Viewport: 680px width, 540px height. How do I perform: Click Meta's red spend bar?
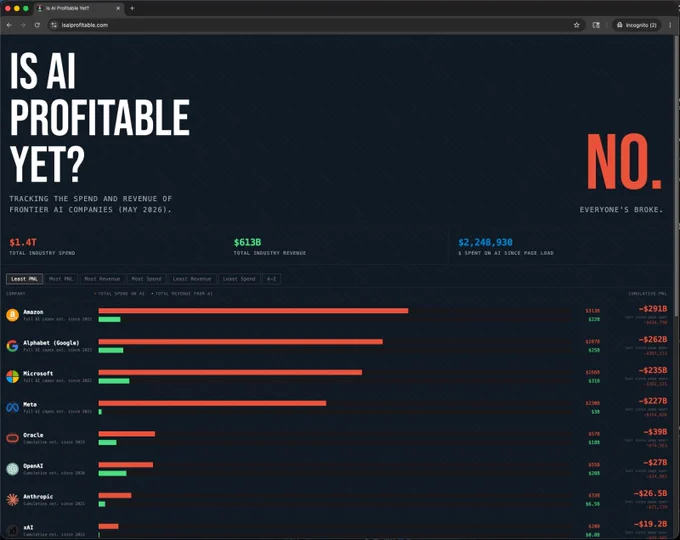tap(212, 403)
